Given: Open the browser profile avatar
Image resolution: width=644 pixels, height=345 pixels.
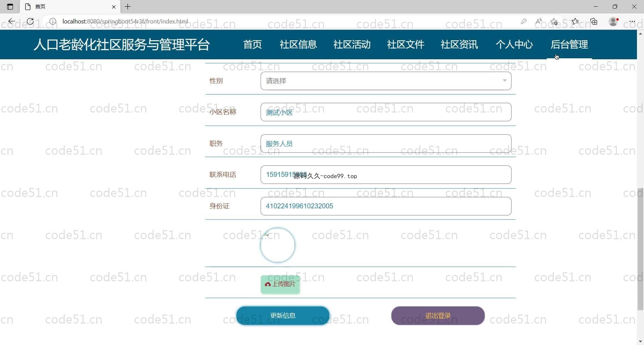Looking at the screenshot, I should click(613, 21).
